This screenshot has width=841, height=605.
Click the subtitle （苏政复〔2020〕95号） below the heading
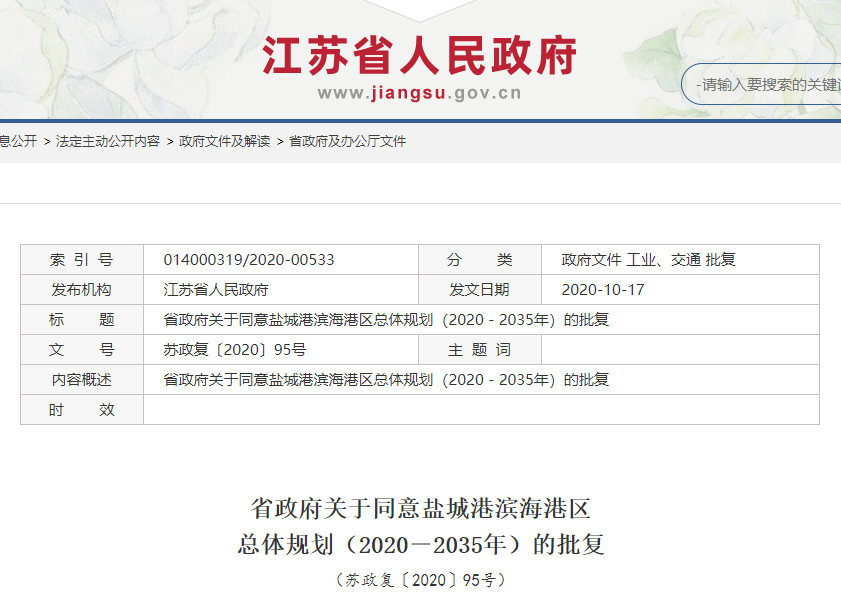point(420,580)
